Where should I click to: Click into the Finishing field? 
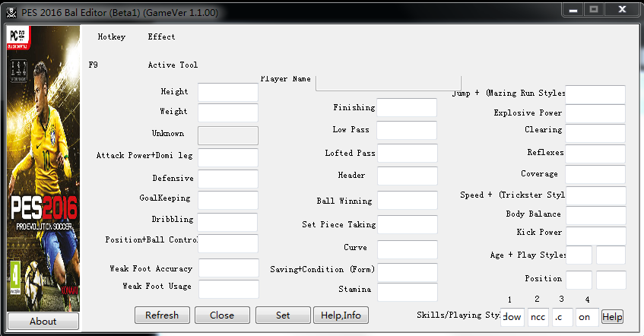(x=407, y=108)
